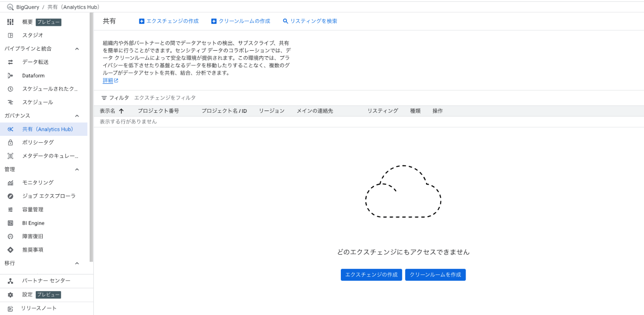
Task: Click the プレビュー badge beside 設定
Action: click(x=48, y=295)
